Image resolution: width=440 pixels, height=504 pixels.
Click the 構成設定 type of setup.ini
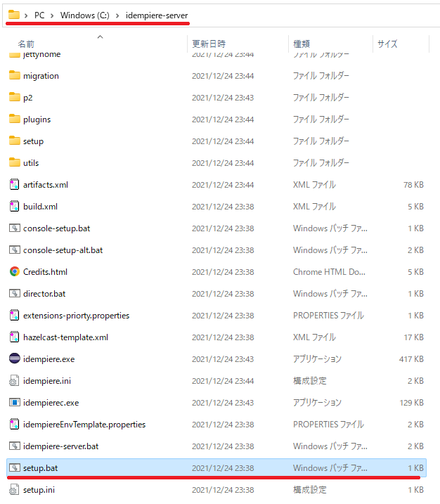[x=310, y=490]
